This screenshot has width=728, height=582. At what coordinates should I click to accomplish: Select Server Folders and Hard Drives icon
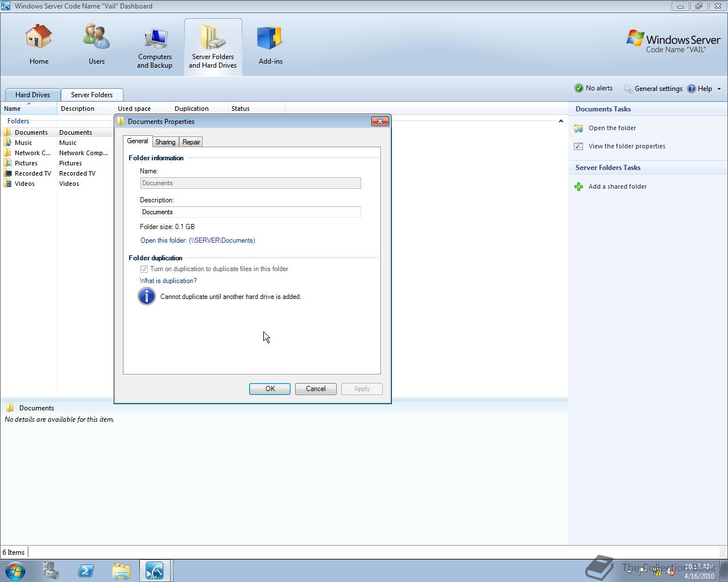point(213,38)
